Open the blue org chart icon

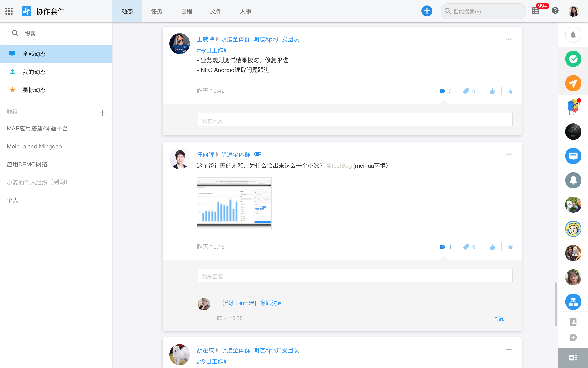pos(573,302)
